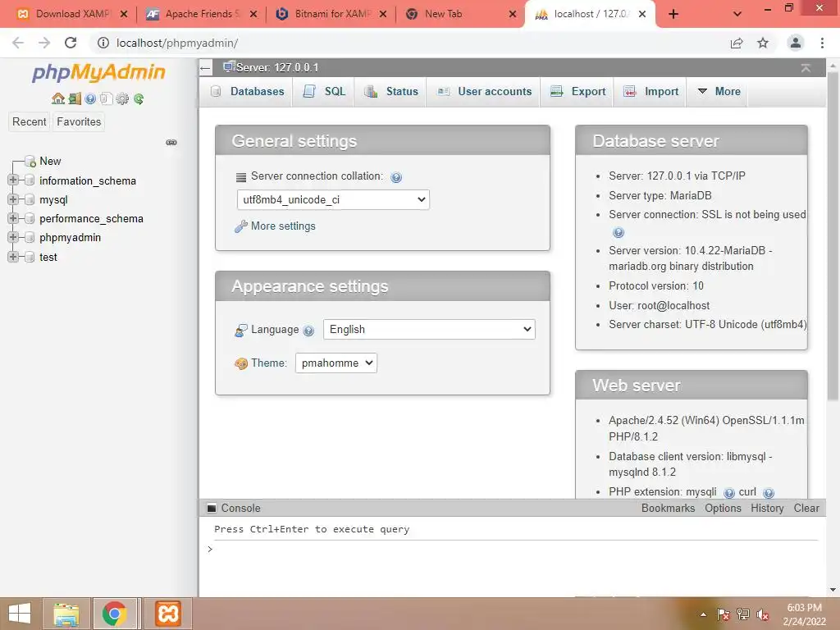Click the Chrome reload page icon
The width and height of the screenshot is (840, 630).
coord(71,43)
